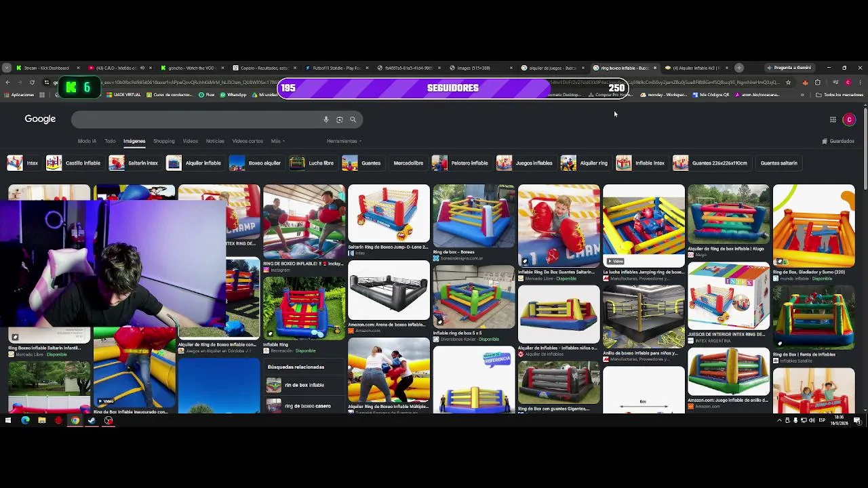Switch to the Videos tab
This screenshot has height=488, width=868.
191,141
